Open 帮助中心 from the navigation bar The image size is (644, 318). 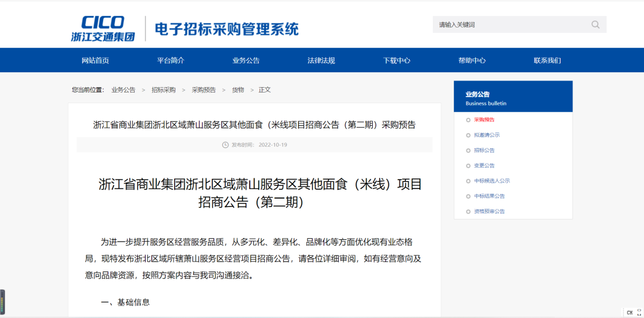pyautogui.click(x=472, y=60)
